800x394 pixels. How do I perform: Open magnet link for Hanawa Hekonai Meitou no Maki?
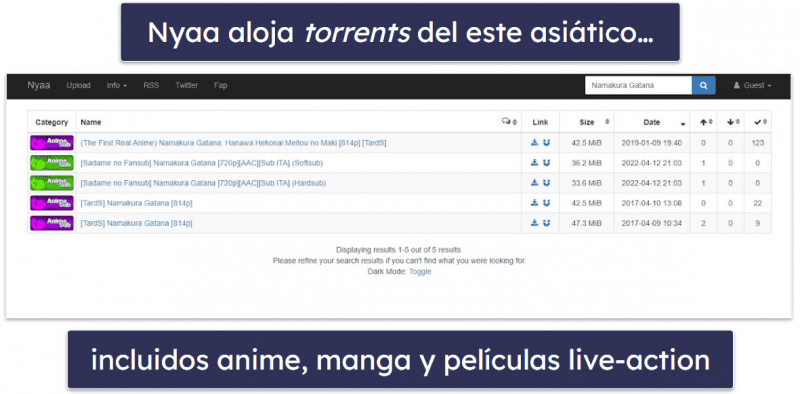(546, 143)
